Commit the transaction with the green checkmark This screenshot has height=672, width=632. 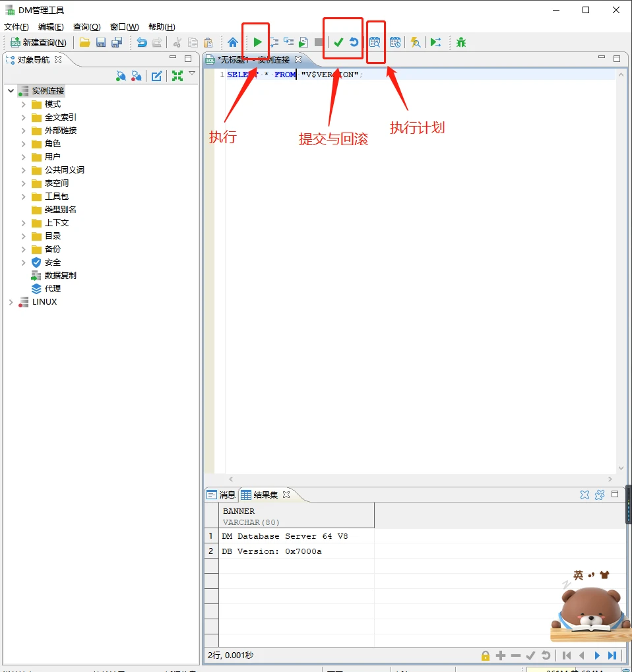pyautogui.click(x=338, y=42)
